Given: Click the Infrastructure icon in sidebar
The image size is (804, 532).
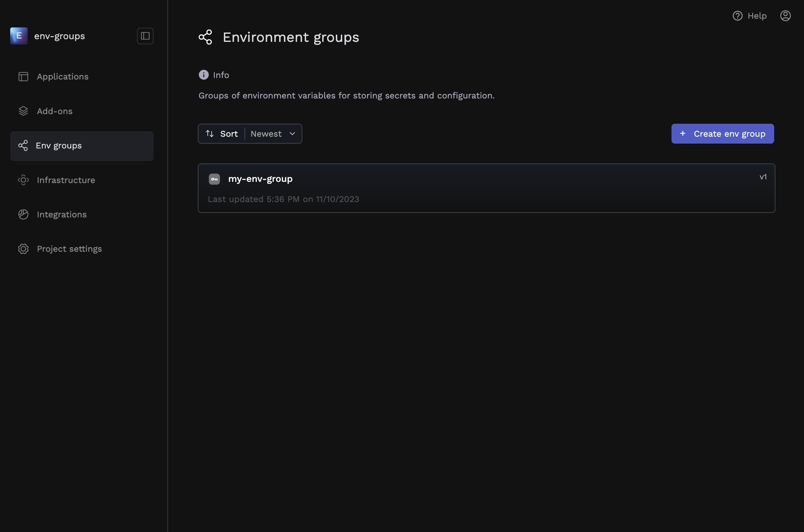Looking at the screenshot, I should (23, 180).
